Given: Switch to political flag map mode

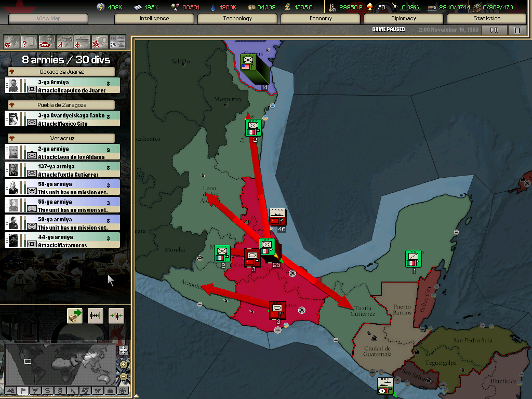Looking at the screenshot, I should 22,390.
